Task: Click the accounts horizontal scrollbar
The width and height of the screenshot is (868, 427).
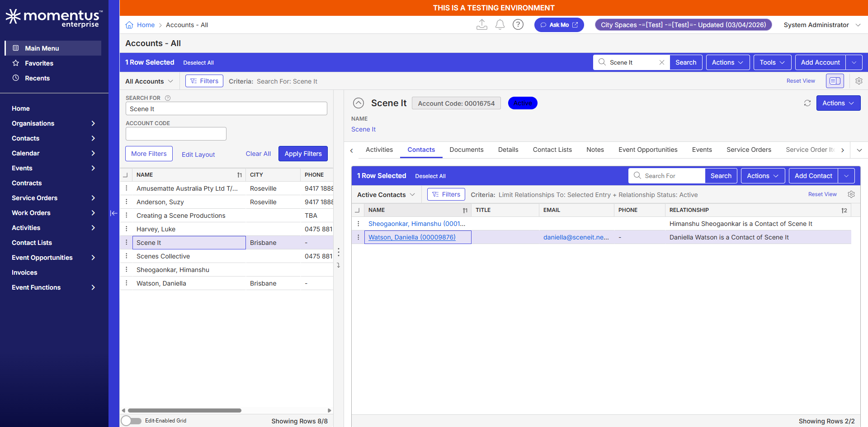Action: tap(184, 411)
